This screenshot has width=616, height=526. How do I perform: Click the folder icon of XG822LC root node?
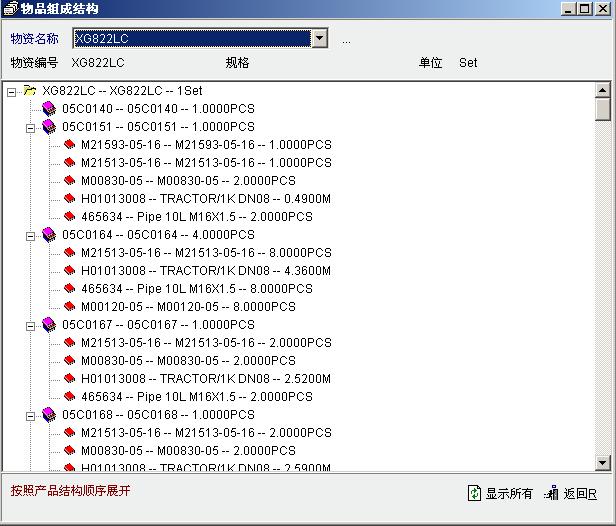[30, 91]
